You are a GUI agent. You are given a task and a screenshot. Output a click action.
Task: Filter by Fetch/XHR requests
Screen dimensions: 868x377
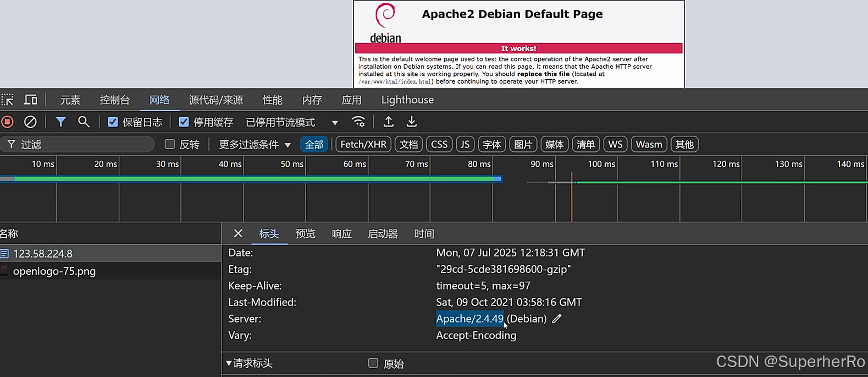(x=363, y=144)
